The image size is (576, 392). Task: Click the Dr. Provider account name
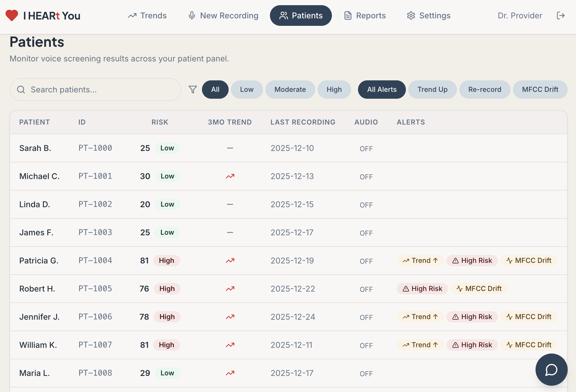[520, 15]
